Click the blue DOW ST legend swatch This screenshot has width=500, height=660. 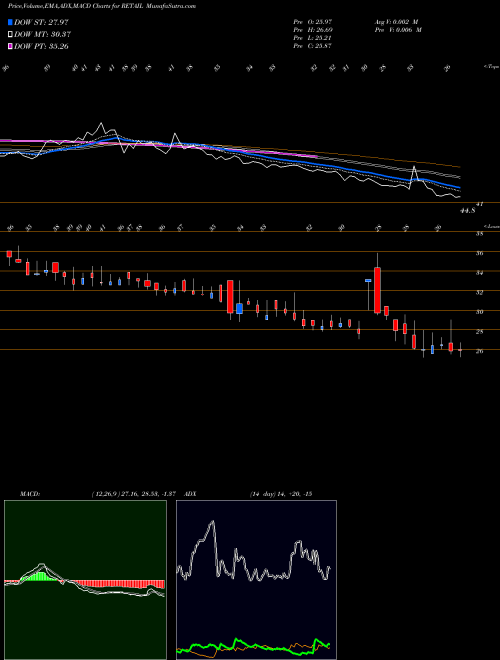10,22
